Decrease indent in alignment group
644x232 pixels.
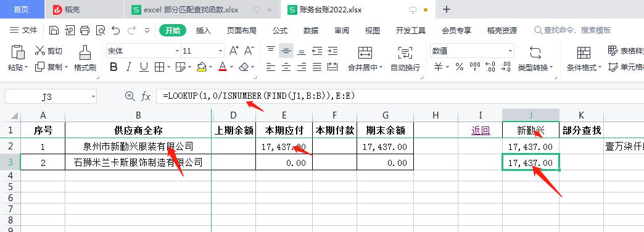317,51
